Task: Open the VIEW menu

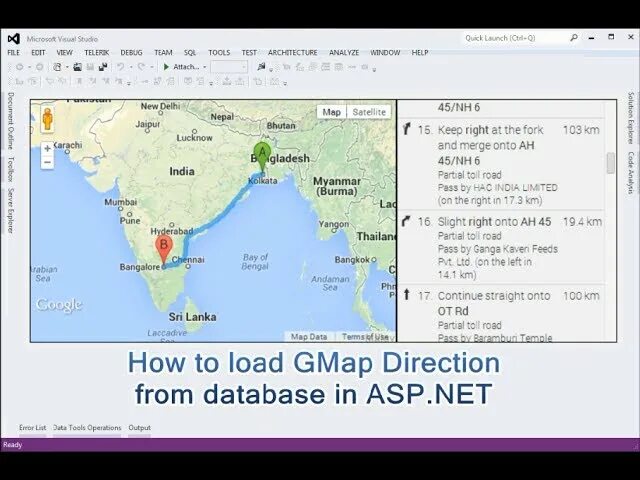Action: point(64,53)
